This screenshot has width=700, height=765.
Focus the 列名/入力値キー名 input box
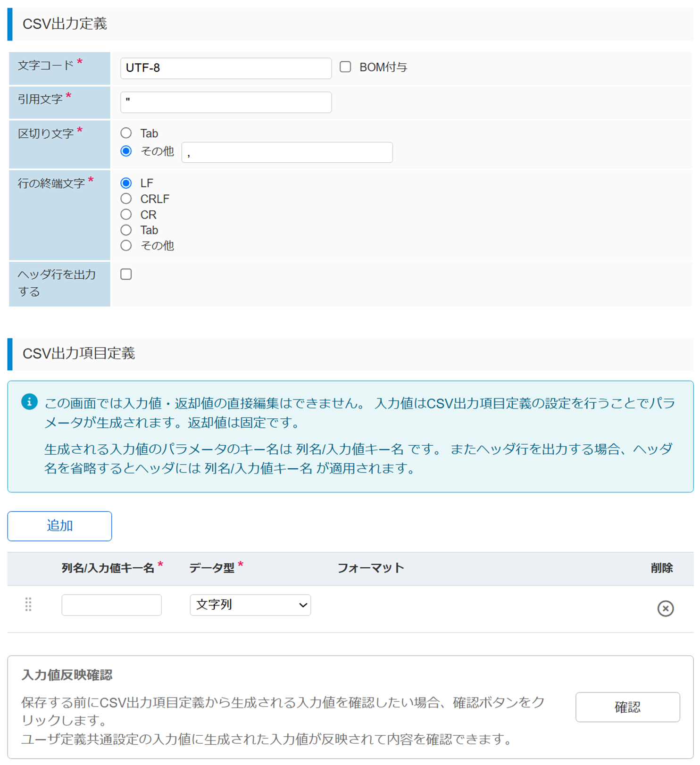[111, 605]
